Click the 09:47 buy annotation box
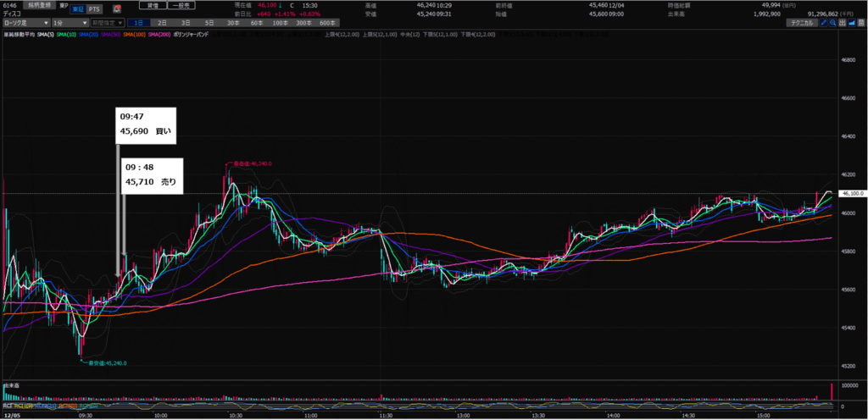 click(145, 124)
